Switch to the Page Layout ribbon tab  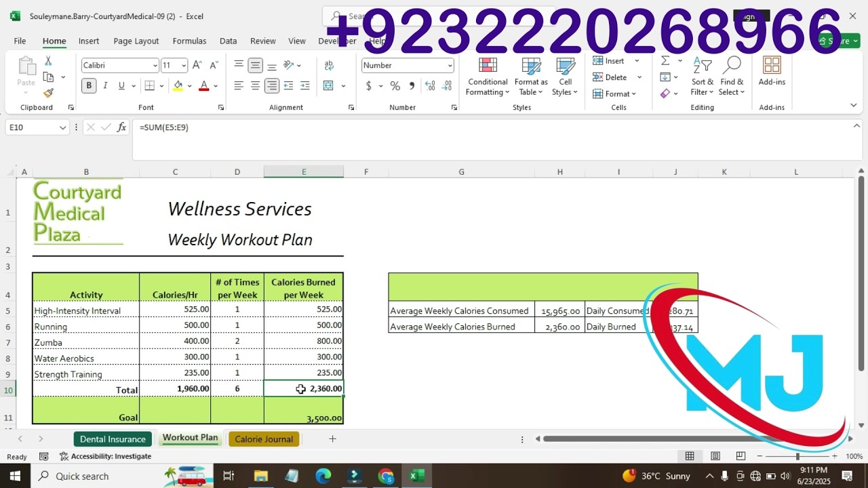[x=136, y=41]
